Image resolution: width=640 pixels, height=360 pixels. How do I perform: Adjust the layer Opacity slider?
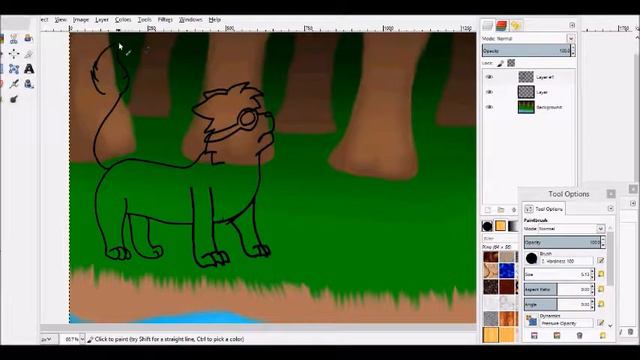point(526,51)
